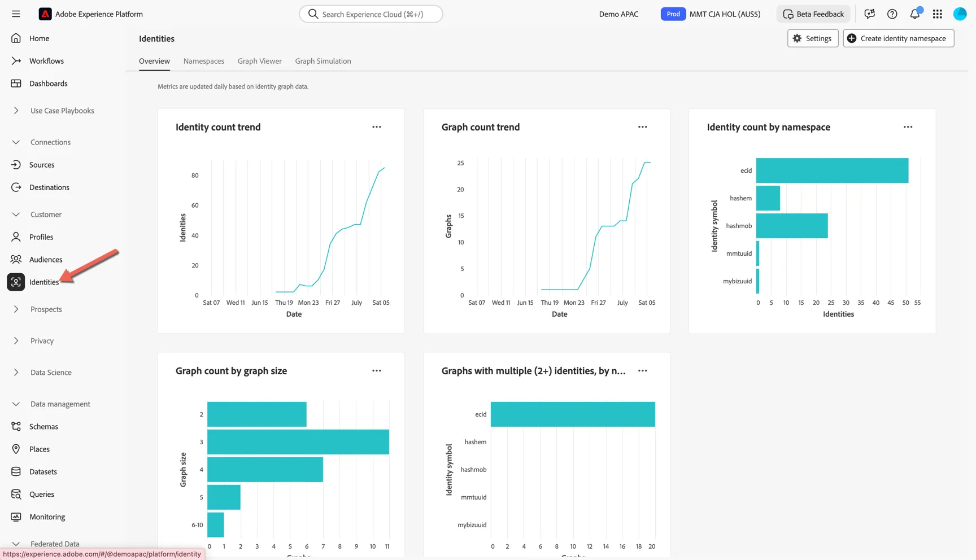
Task: Click Create identity namespace button
Action: point(898,38)
